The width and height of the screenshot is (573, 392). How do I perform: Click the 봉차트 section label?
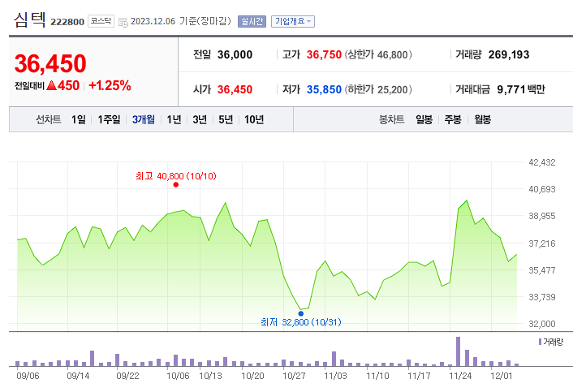point(392,119)
